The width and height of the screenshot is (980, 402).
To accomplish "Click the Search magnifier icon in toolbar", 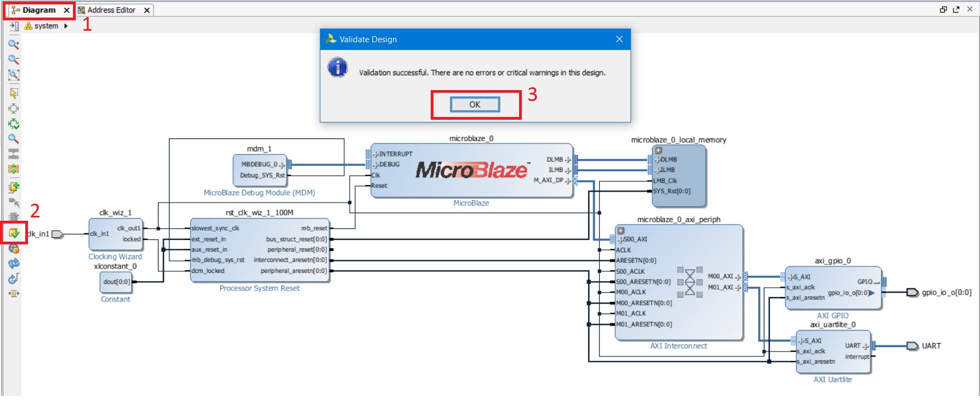I will coord(14,139).
